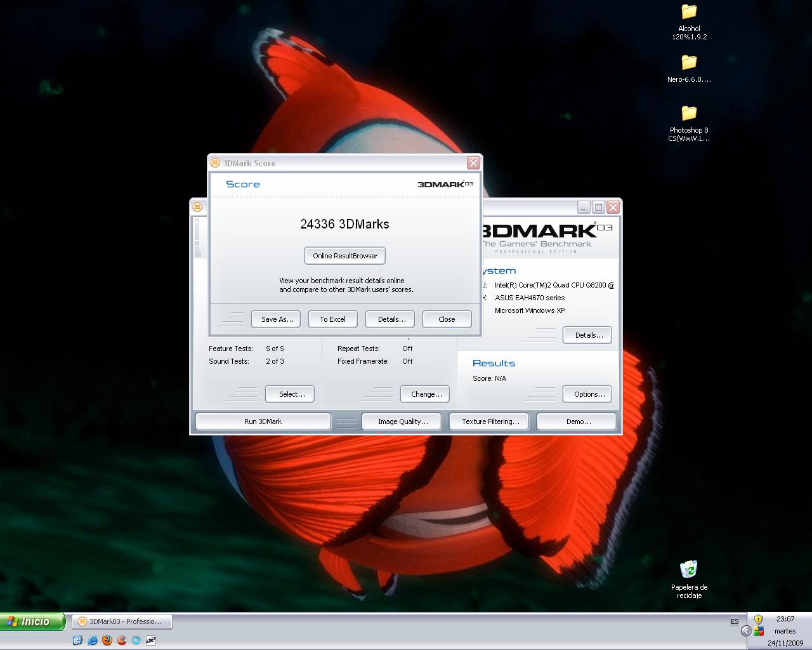This screenshot has height=650, width=812.
Task: Click the Close button in Score dialog
Action: [x=447, y=319]
